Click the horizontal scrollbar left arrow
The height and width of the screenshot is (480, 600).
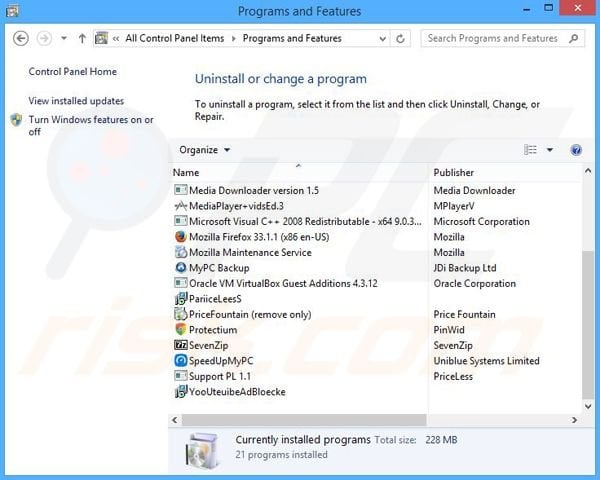click(x=175, y=420)
